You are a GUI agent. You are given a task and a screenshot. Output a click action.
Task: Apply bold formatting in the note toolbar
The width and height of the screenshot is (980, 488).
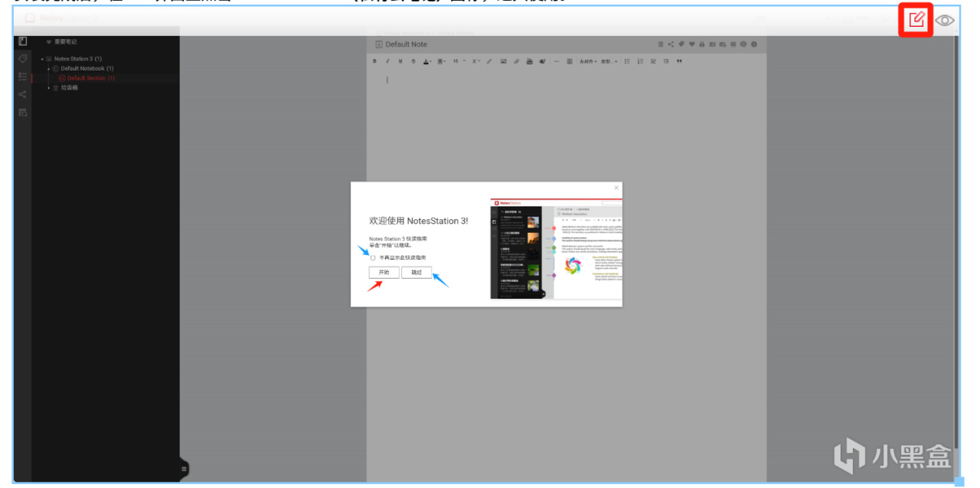pyautogui.click(x=374, y=61)
